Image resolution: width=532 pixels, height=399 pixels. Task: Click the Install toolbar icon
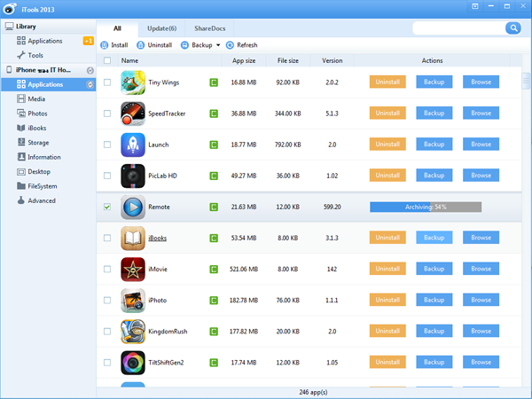tap(105, 45)
